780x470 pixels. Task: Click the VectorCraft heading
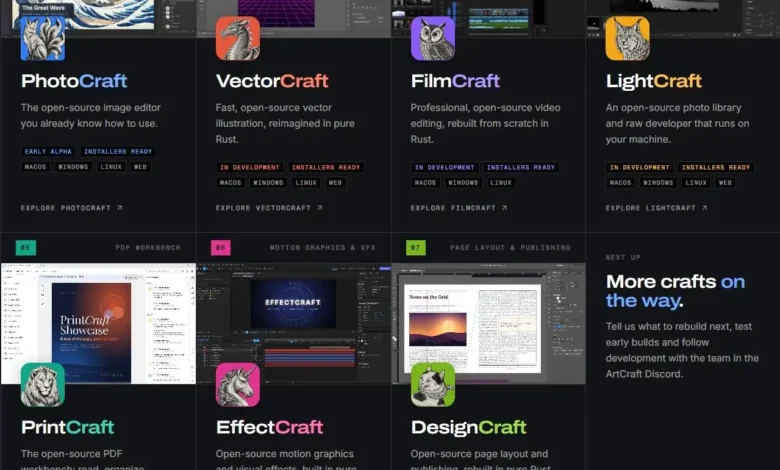pyautogui.click(x=272, y=81)
